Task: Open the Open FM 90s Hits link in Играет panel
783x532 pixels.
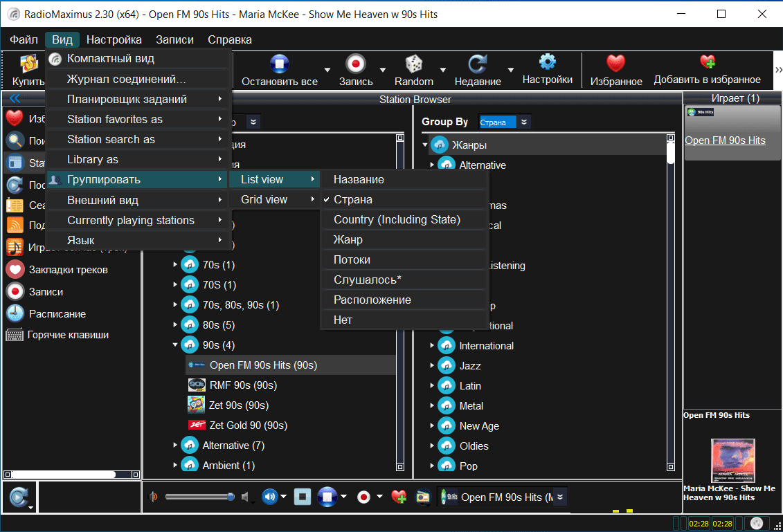Action: click(725, 140)
